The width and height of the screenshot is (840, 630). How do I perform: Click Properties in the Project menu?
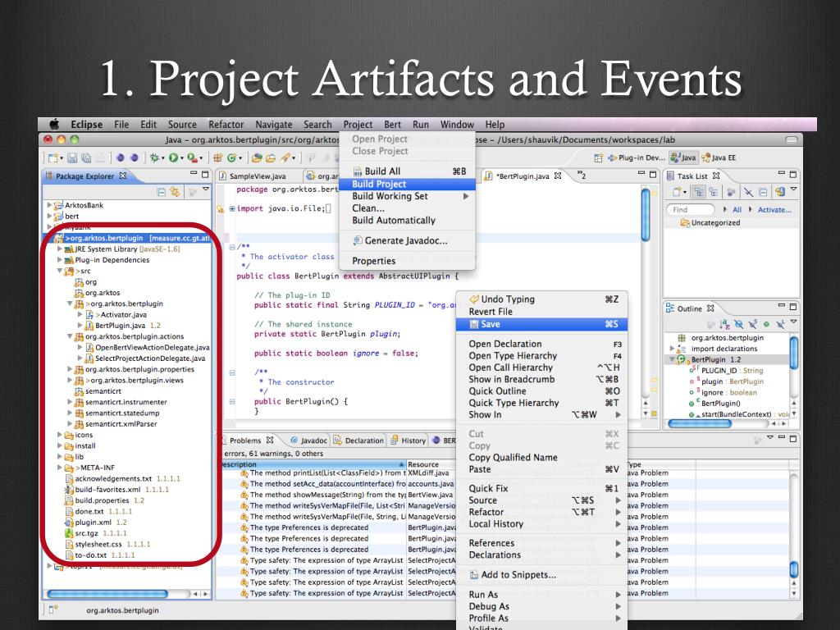pyautogui.click(x=407, y=261)
